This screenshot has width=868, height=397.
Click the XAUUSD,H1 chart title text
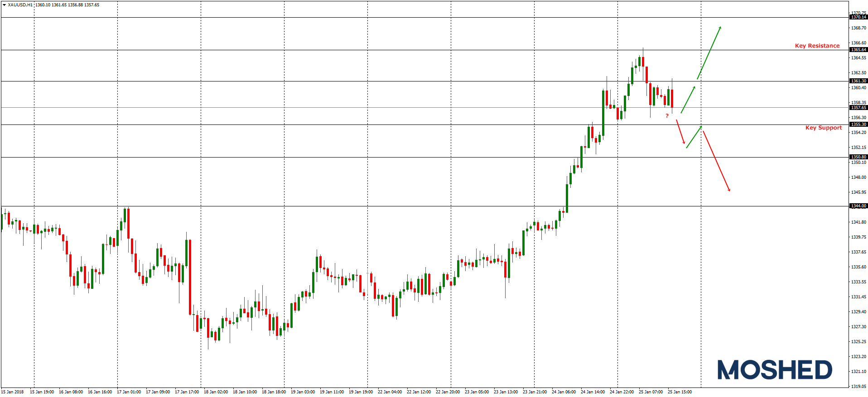pyautogui.click(x=20, y=5)
